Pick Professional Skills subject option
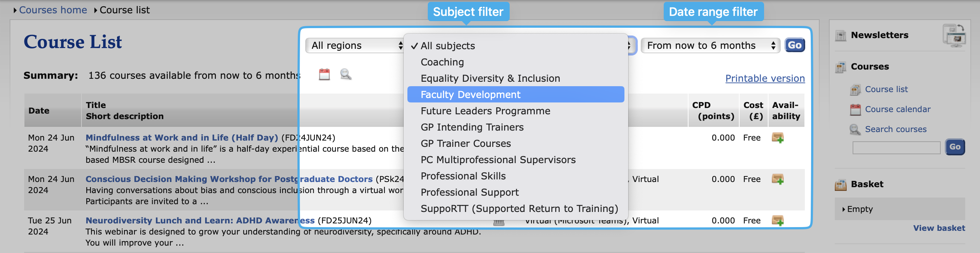The height and width of the screenshot is (253, 980). (463, 176)
